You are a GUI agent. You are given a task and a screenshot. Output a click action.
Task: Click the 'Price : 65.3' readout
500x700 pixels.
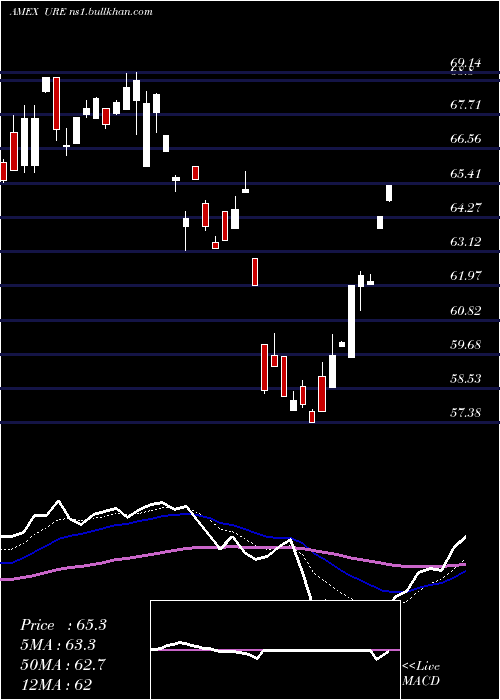[x=63, y=625]
